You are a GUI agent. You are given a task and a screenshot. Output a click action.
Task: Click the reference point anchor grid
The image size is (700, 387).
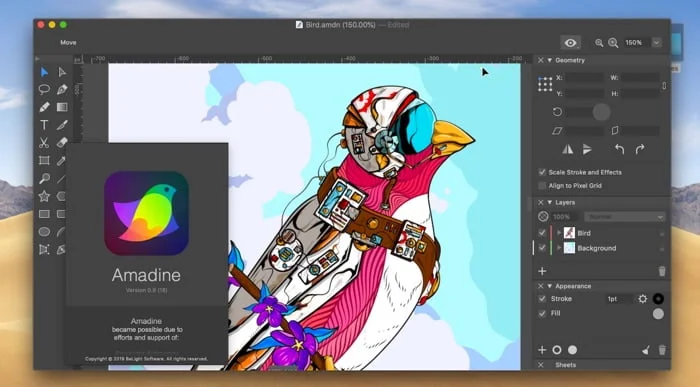click(545, 84)
